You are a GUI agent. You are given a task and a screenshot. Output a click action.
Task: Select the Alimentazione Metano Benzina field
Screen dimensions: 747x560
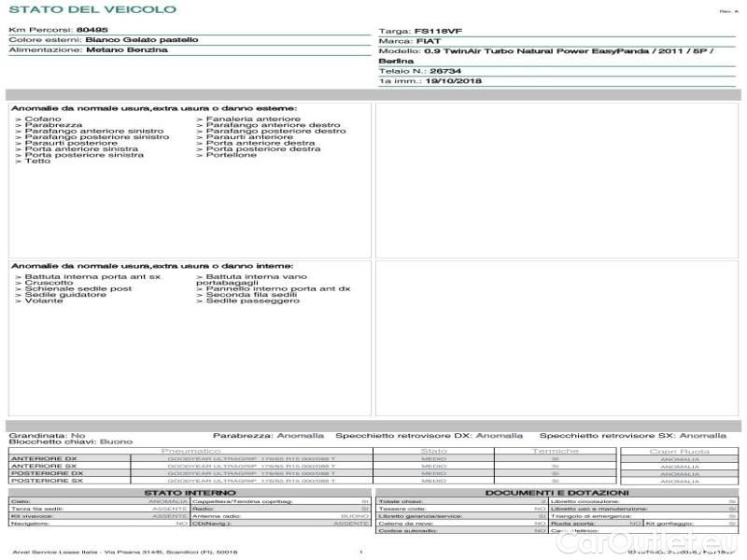127,50
